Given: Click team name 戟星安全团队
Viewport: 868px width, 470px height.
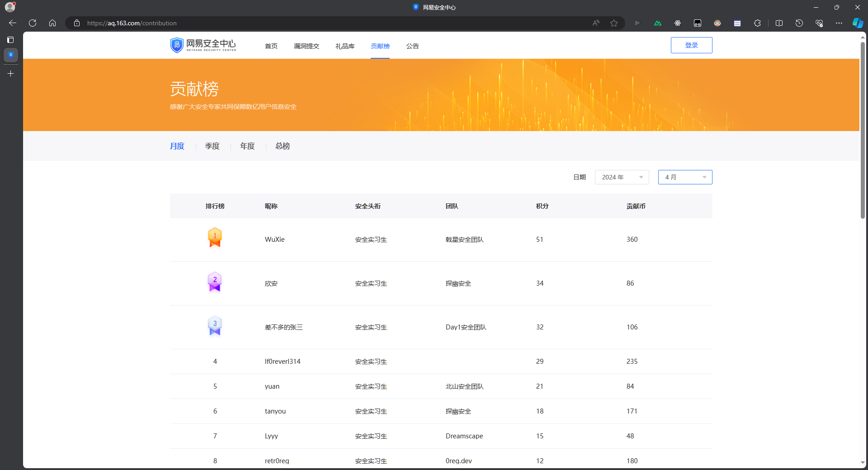Looking at the screenshot, I should pos(465,240).
